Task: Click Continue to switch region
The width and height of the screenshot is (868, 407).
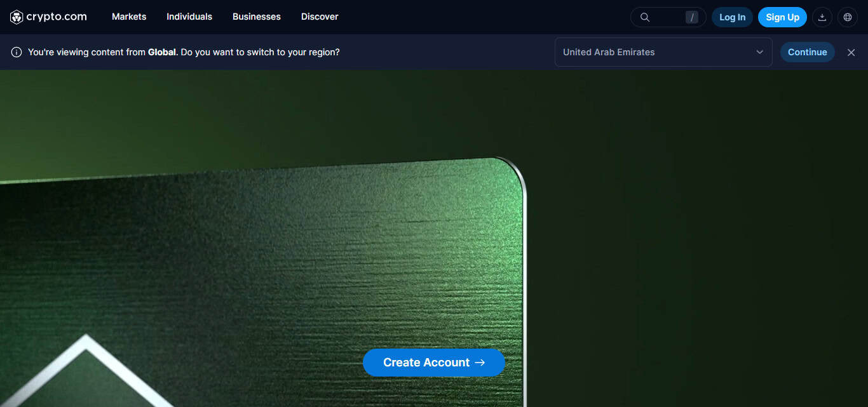Action: coord(807,52)
